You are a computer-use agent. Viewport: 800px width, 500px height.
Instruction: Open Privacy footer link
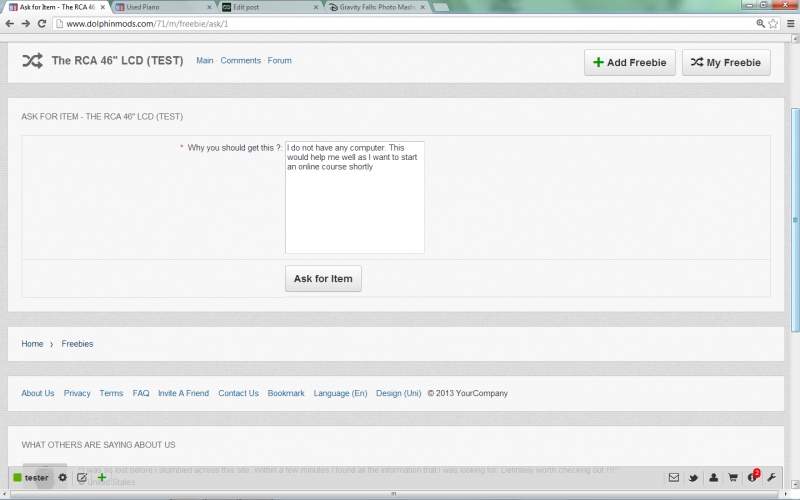77,393
